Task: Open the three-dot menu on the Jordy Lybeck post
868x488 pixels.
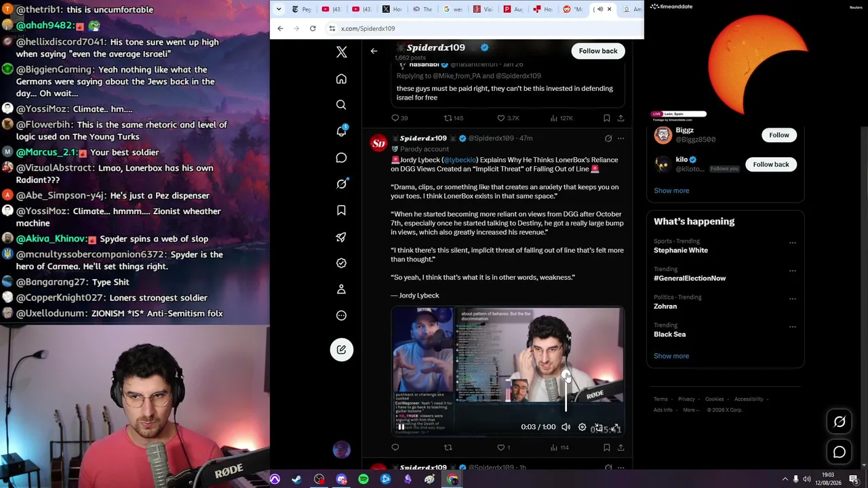Action: pyautogui.click(x=620, y=138)
